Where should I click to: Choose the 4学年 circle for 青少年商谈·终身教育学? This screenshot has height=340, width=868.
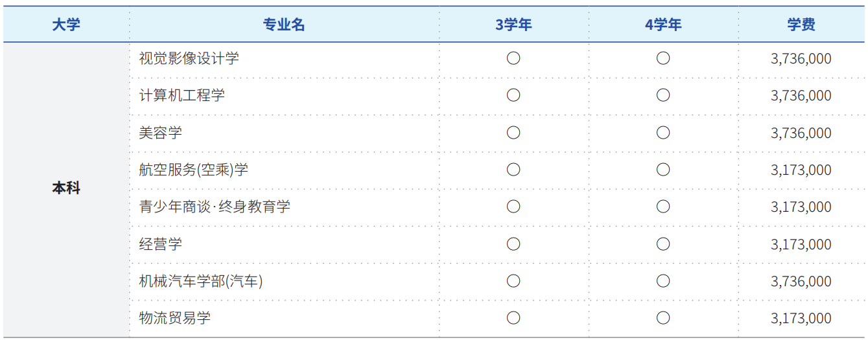coord(663,207)
